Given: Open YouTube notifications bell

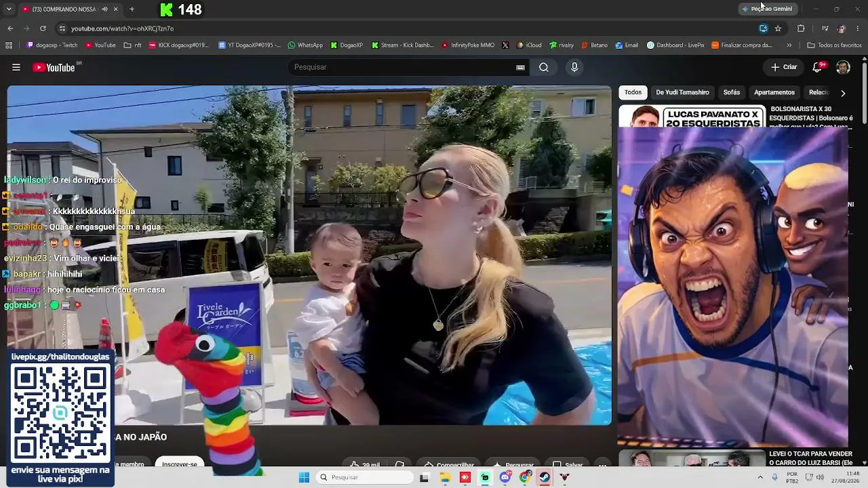Looking at the screenshot, I should pyautogui.click(x=818, y=67).
